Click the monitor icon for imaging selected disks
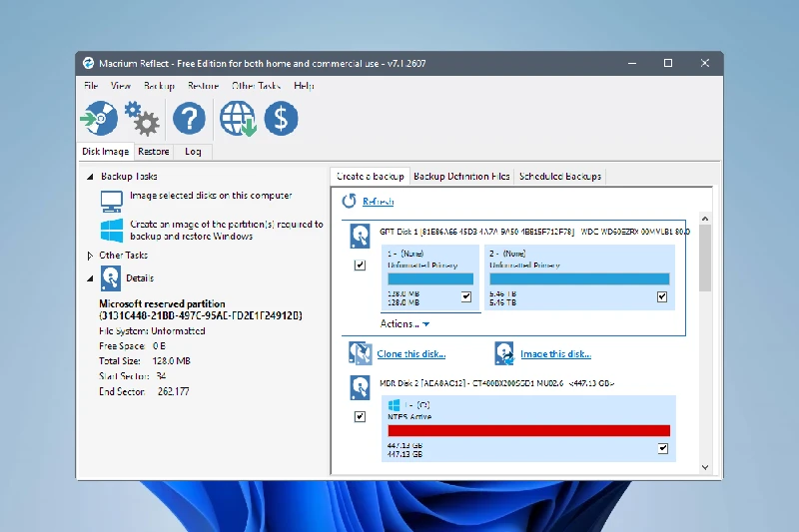The height and width of the screenshot is (532, 799). point(112,201)
